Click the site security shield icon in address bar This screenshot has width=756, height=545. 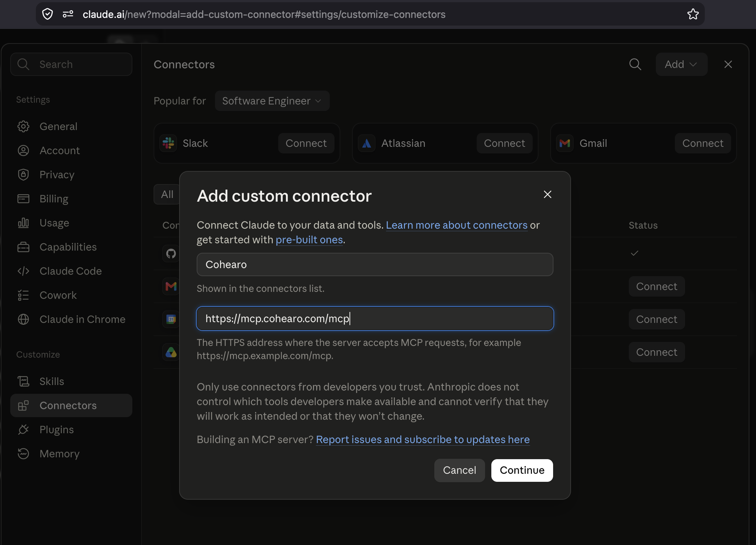pos(48,14)
